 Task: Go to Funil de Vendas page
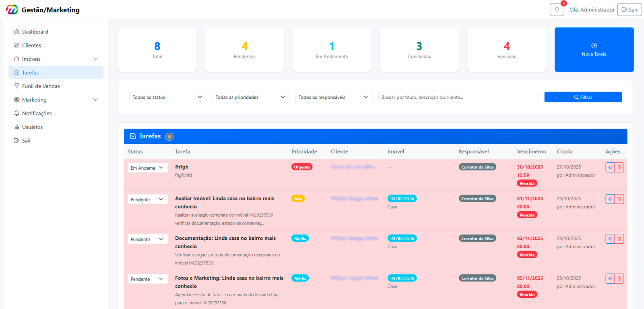[41, 86]
